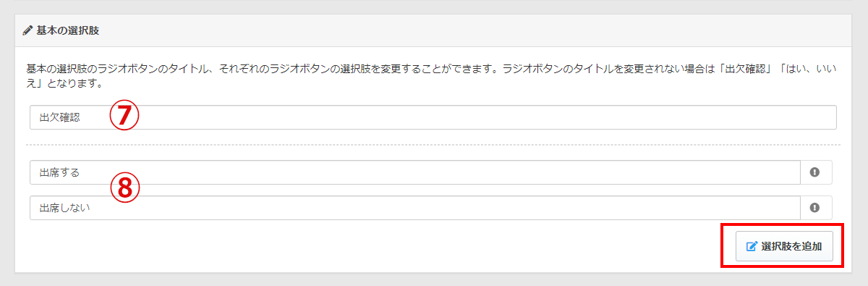The height and width of the screenshot is (286, 868).
Task: Place cursor on the 出席する text
Action: tap(59, 172)
